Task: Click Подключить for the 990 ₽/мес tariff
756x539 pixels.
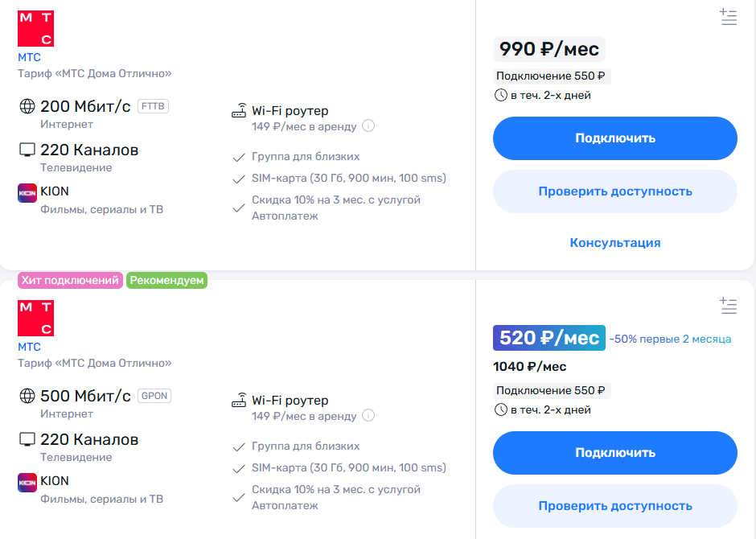Action: coord(614,138)
